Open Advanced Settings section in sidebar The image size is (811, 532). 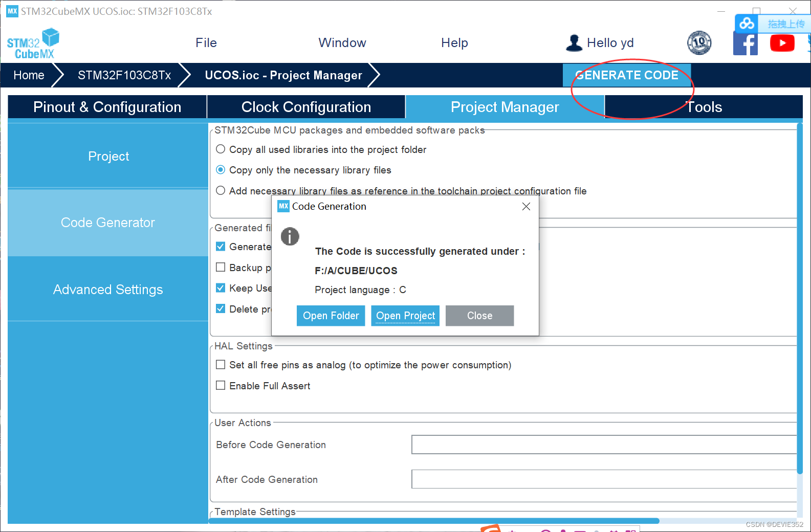108,290
